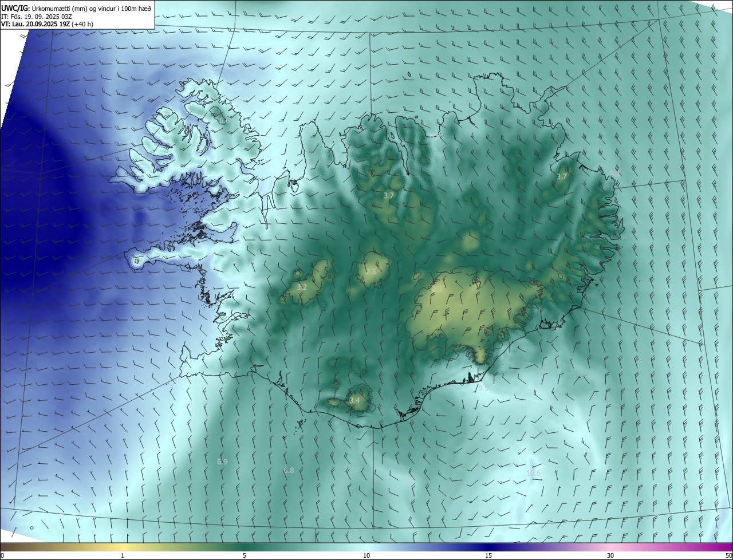Click the 15 tick label on the colour scale
733x560 pixels.
488,555
